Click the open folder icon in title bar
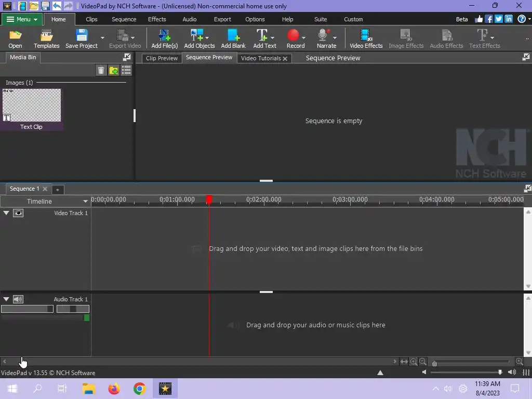The image size is (532, 399). [x=34, y=6]
